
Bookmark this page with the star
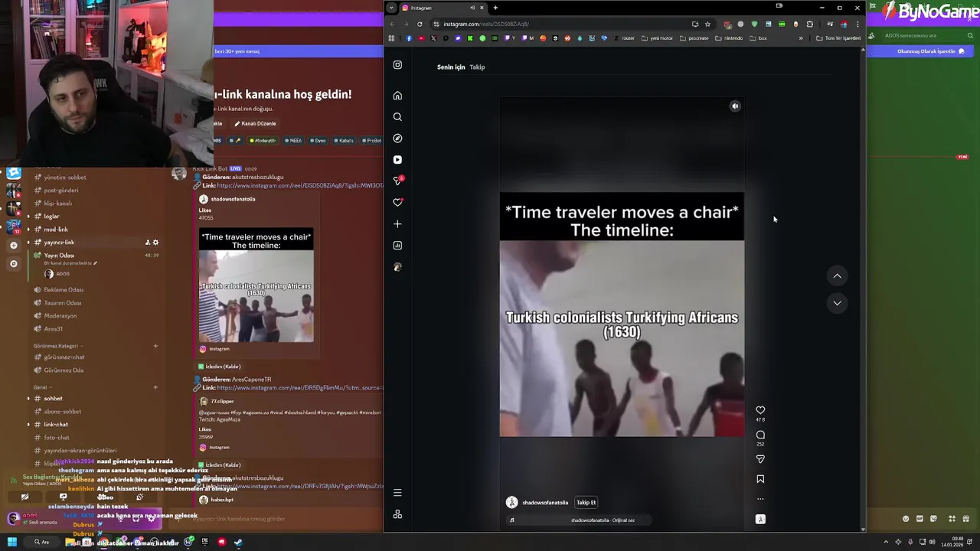(707, 24)
